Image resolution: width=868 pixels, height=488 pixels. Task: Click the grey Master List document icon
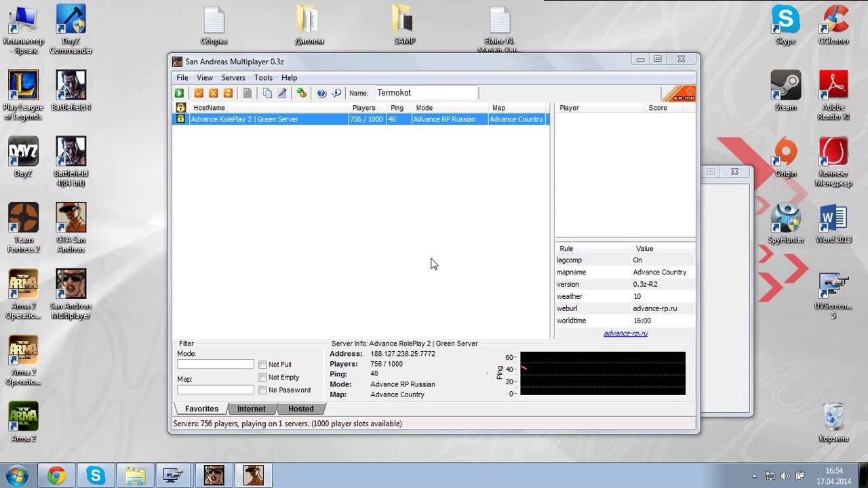(x=248, y=94)
